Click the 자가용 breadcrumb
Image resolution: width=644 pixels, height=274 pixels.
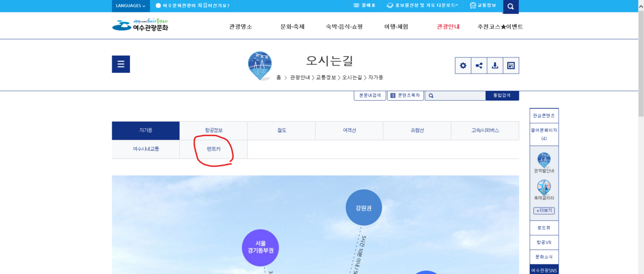pyautogui.click(x=376, y=77)
